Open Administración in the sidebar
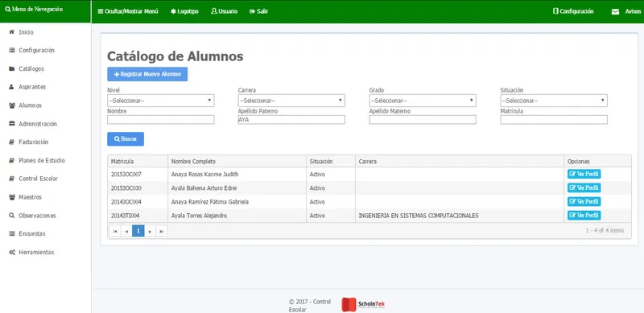The image size is (644, 313). (x=38, y=124)
